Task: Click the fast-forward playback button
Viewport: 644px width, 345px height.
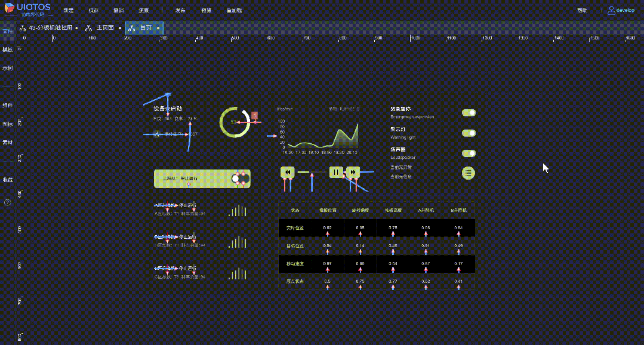Action: tap(353, 172)
